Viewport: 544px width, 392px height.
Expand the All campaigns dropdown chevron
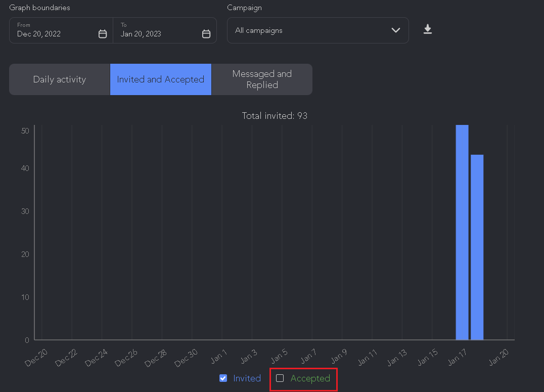point(395,30)
